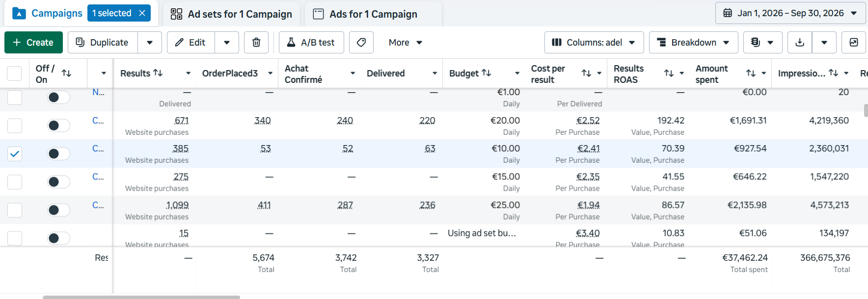Toggle the switch for the 671 results campaign
This screenshot has height=299, width=868.
click(x=59, y=125)
